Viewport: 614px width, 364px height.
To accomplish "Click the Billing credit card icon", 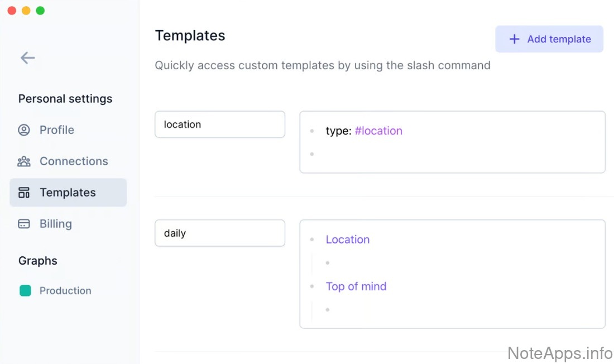I will point(24,224).
